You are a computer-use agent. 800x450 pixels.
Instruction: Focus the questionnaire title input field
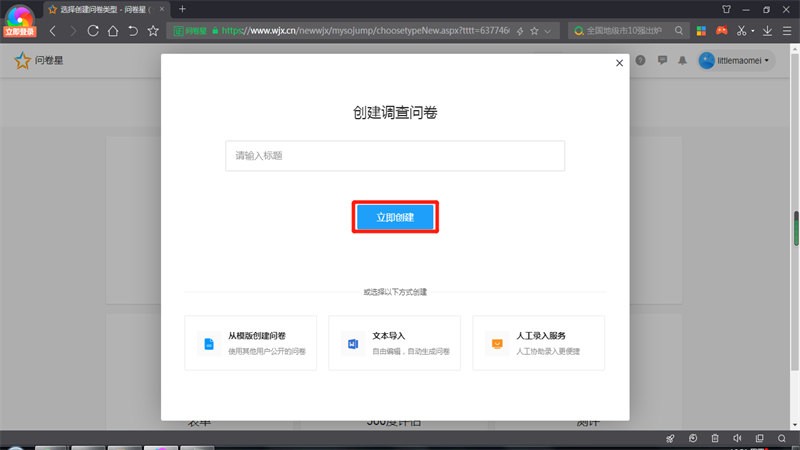395,156
